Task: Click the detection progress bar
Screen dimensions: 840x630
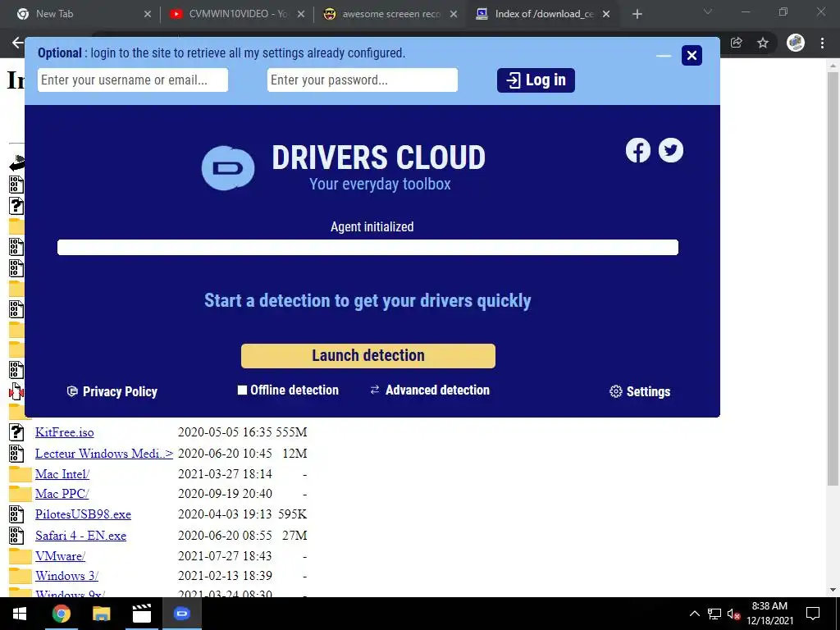Action: 367,248
